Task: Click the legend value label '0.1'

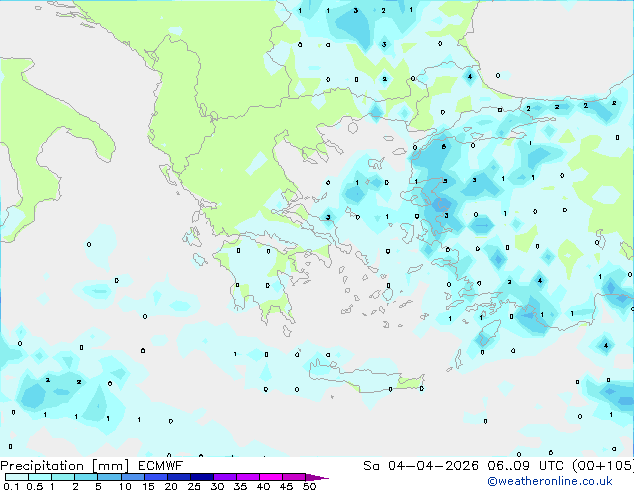Action: 11,486
